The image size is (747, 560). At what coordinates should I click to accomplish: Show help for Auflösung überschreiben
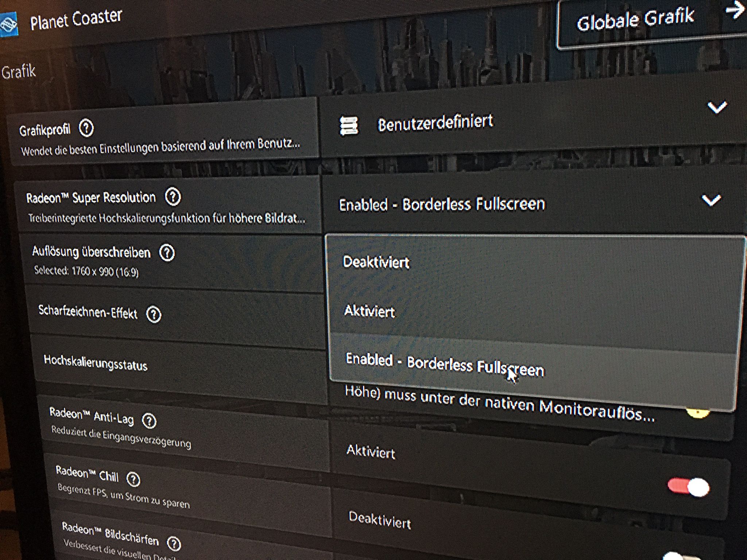[167, 253]
